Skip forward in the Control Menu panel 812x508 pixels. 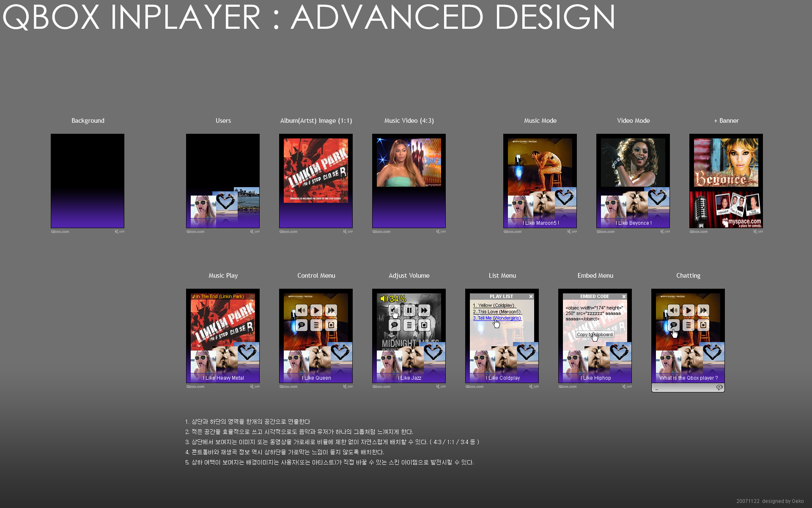[331, 310]
